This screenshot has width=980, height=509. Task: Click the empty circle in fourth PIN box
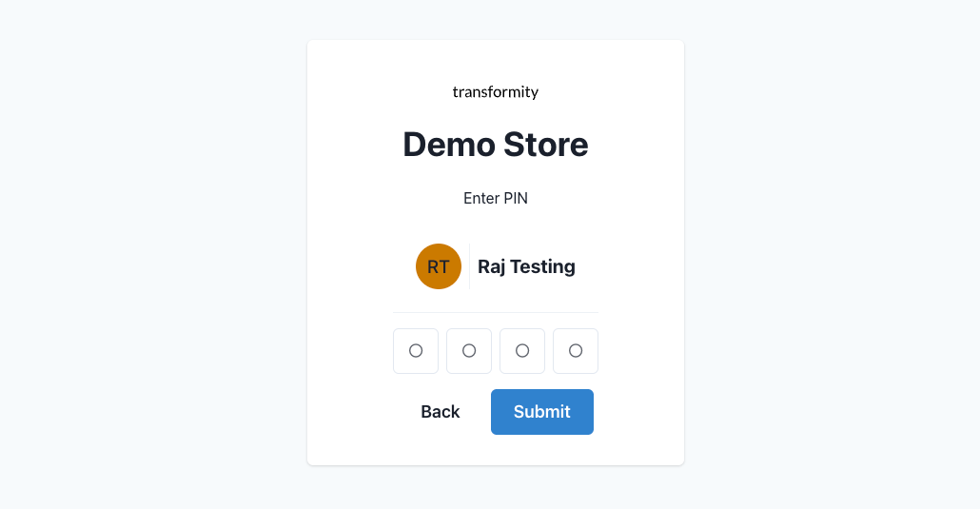(576, 350)
